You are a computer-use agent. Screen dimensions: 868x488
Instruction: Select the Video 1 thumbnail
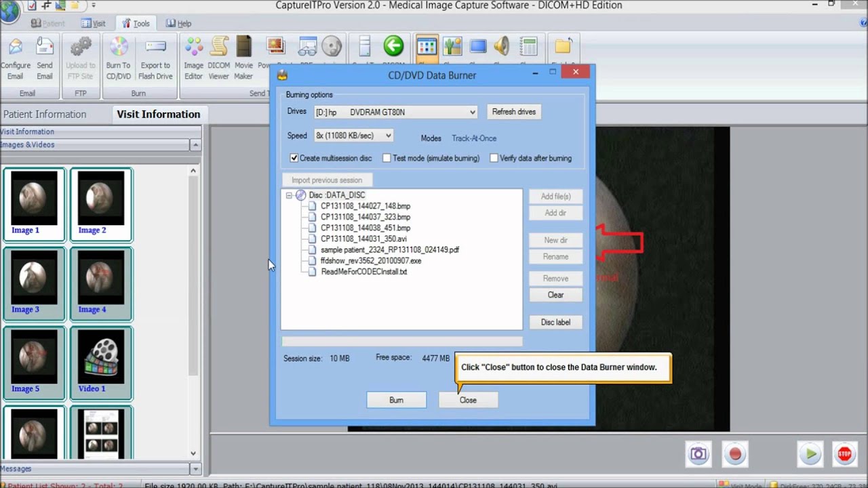click(101, 362)
